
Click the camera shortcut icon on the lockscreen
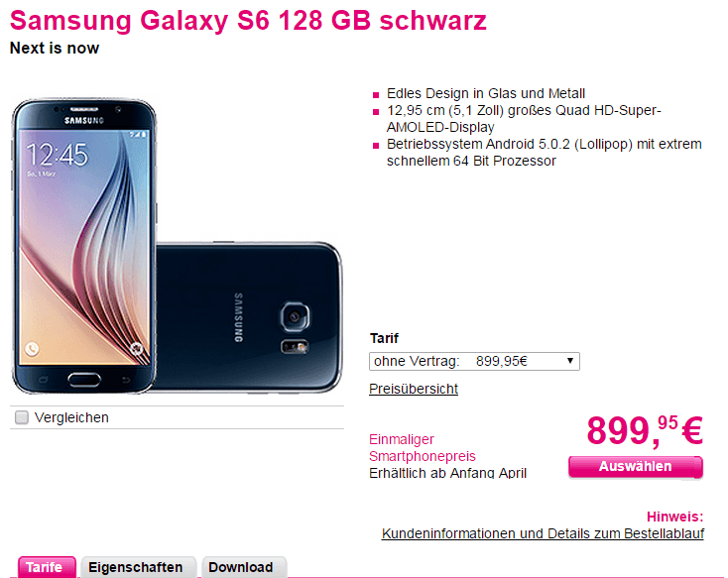pos(137,348)
